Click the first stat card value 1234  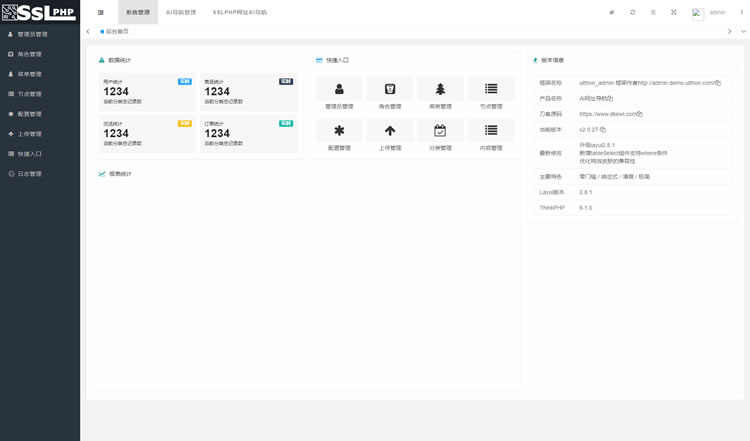(116, 91)
